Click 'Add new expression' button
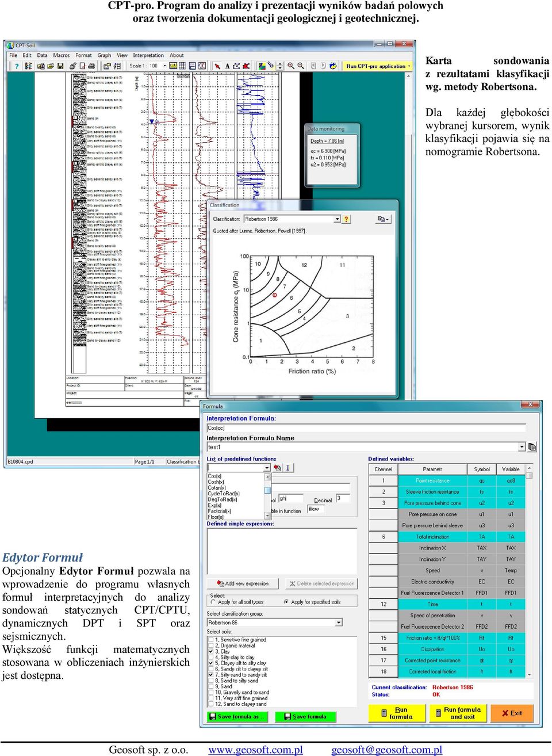This screenshot has height=756, width=552. coord(243,583)
